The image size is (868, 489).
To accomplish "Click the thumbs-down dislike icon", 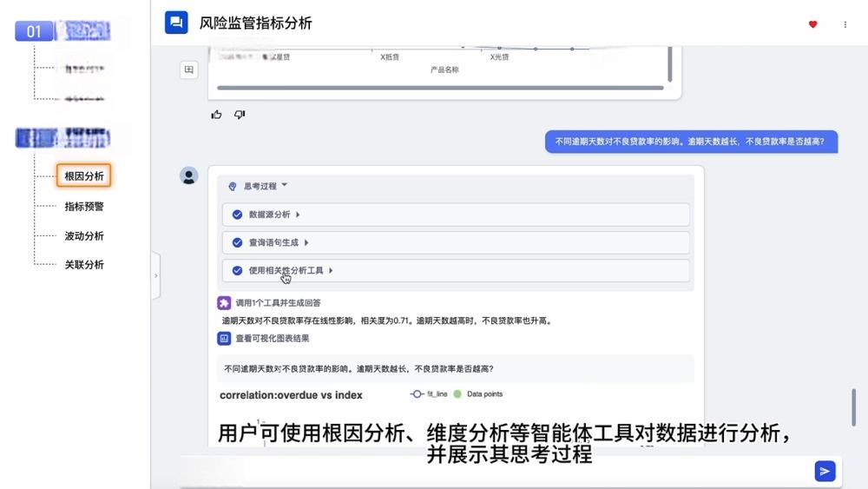I will point(240,115).
